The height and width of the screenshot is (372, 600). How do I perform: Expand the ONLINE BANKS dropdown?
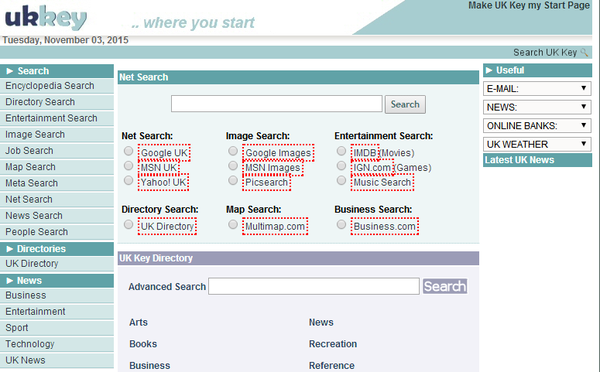point(537,126)
